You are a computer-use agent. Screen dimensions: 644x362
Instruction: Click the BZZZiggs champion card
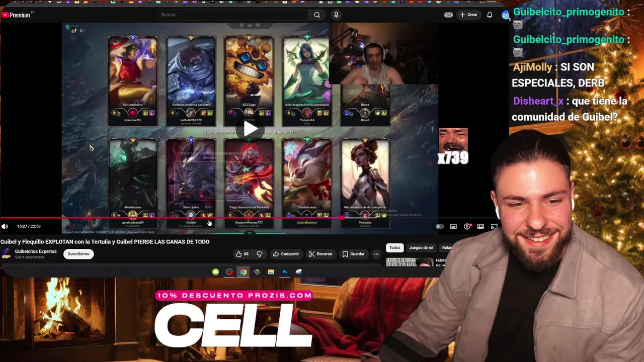[x=249, y=80]
